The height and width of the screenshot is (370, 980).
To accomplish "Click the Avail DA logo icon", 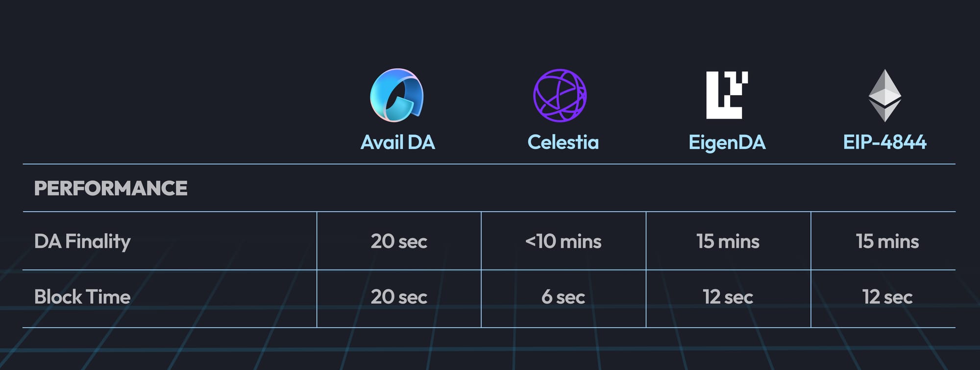I will tap(397, 95).
